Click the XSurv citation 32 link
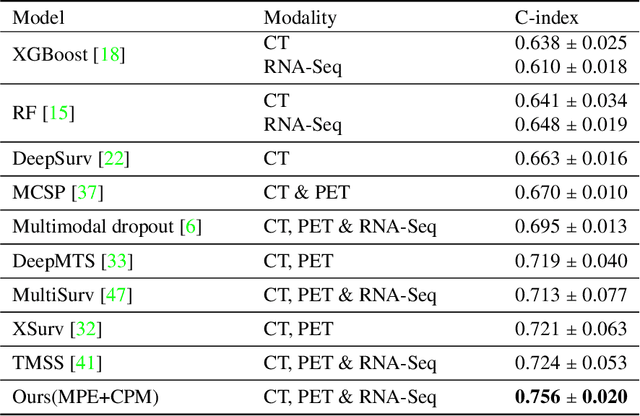The image size is (640, 416). point(87,329)
